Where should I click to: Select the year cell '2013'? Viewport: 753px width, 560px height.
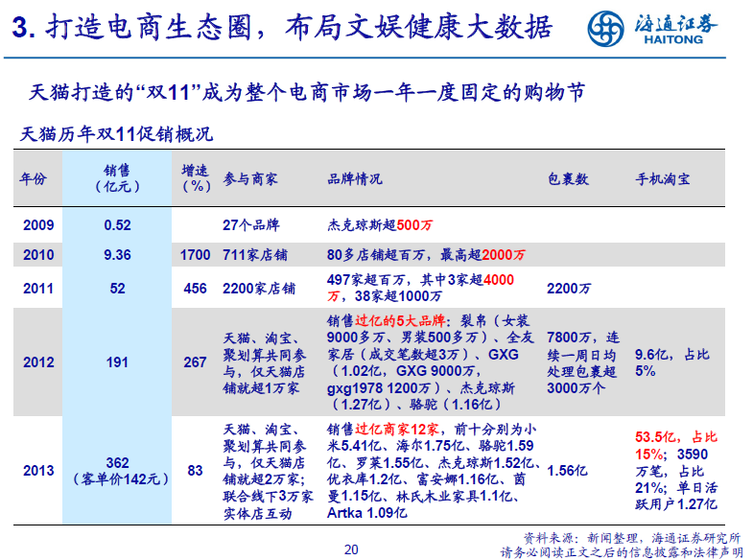[x=38, y=471]
